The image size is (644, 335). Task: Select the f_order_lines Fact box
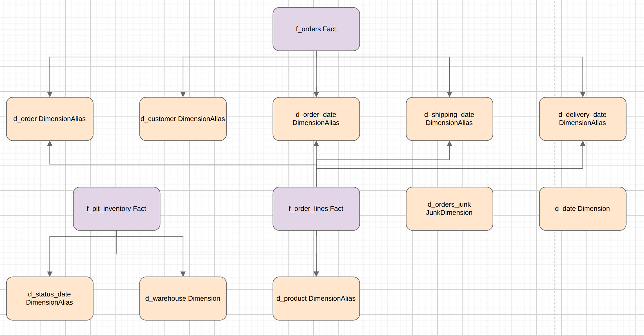(x=316, y=209)
